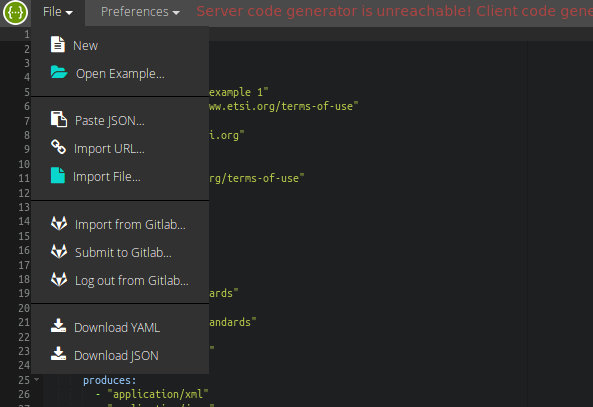Collapse the produces block fold arrow

pos(37,379)
